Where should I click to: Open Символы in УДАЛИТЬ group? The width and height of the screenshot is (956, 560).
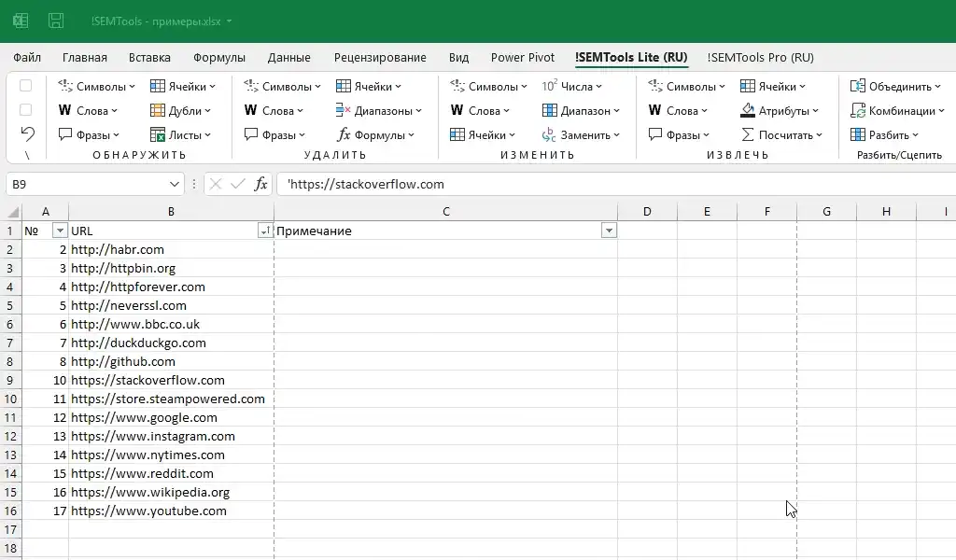pos(282,87)
